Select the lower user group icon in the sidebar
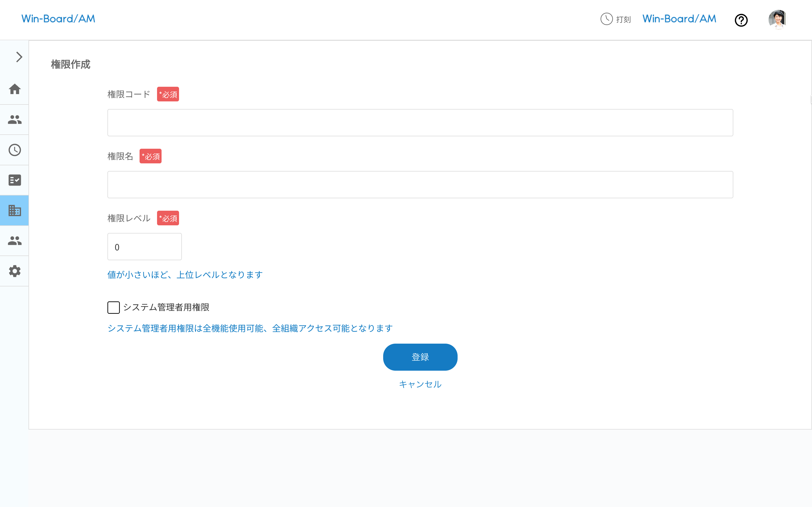The width and height of the screenshot is (812, 507). tap(14, 241)
